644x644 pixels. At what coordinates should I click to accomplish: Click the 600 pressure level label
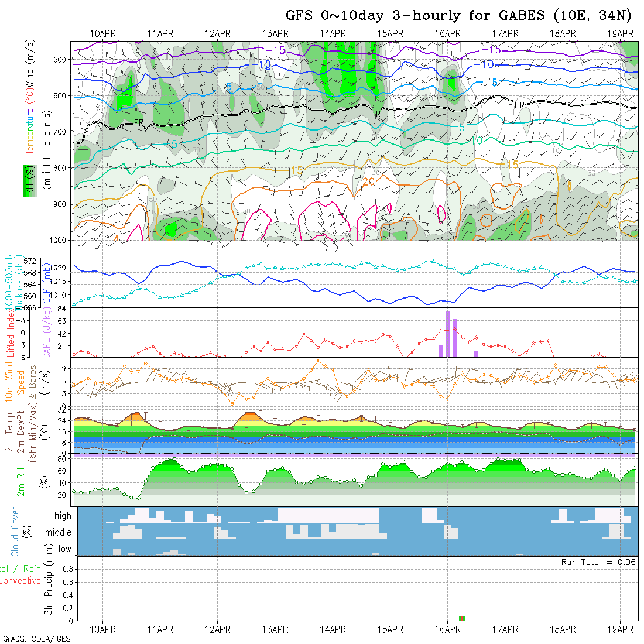coord(60,95)
